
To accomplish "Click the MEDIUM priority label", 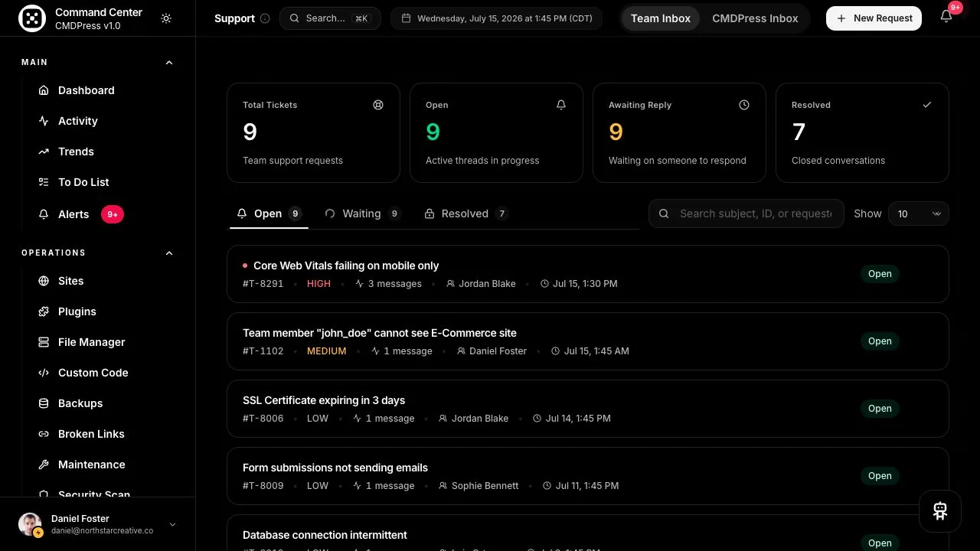I will pos(327,351).
